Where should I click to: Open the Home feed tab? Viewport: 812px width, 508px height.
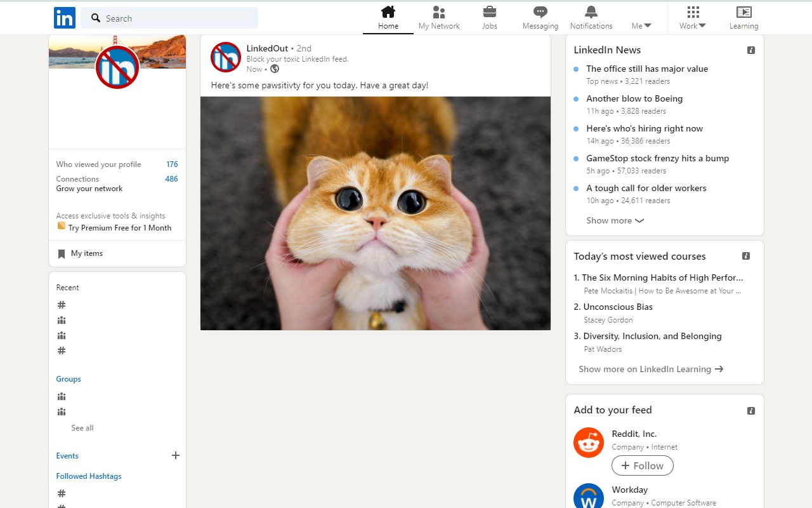point(388,18)
